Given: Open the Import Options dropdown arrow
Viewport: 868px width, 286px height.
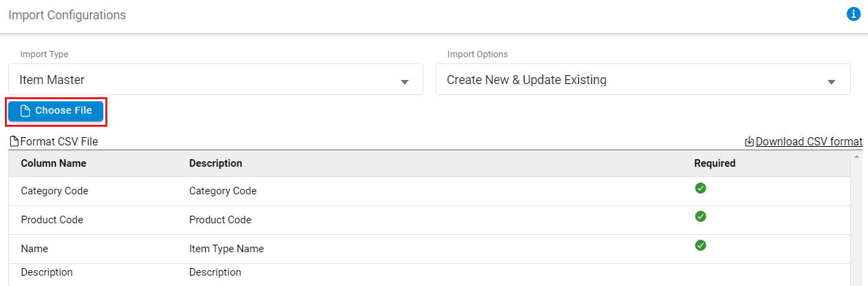Looking at the screenshot, I should pyautogui.click(x=831, y=82).
